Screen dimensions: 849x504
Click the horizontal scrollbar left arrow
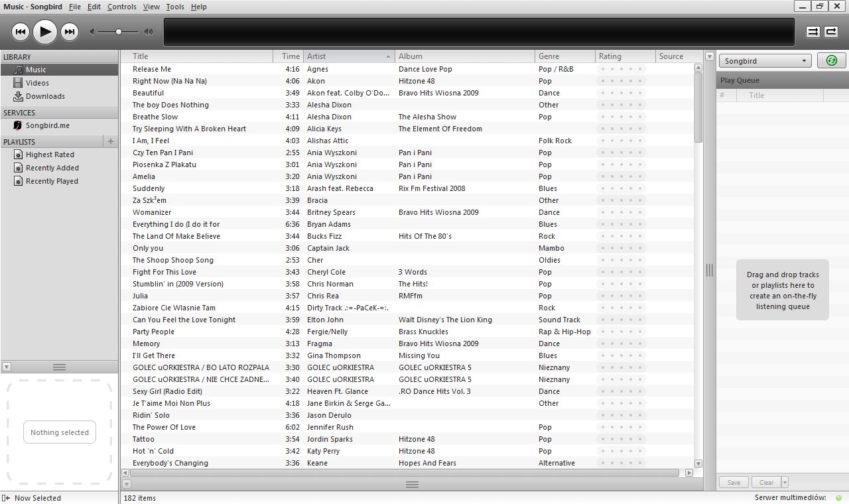pyautogui.click(x=125, y=473)
